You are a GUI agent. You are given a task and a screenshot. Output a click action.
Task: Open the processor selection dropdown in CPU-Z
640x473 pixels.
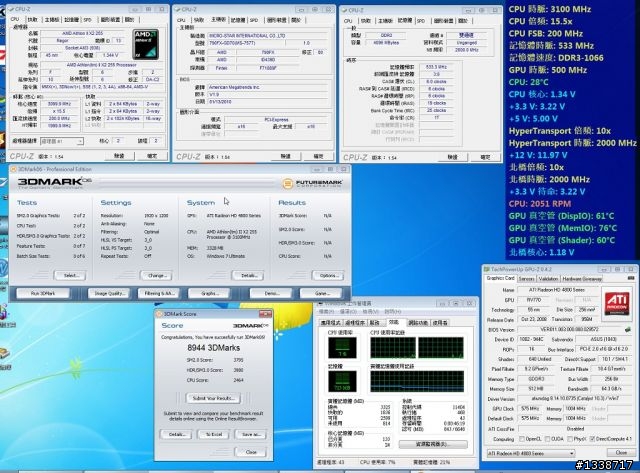pyautogui.click(x=62, y=141)
